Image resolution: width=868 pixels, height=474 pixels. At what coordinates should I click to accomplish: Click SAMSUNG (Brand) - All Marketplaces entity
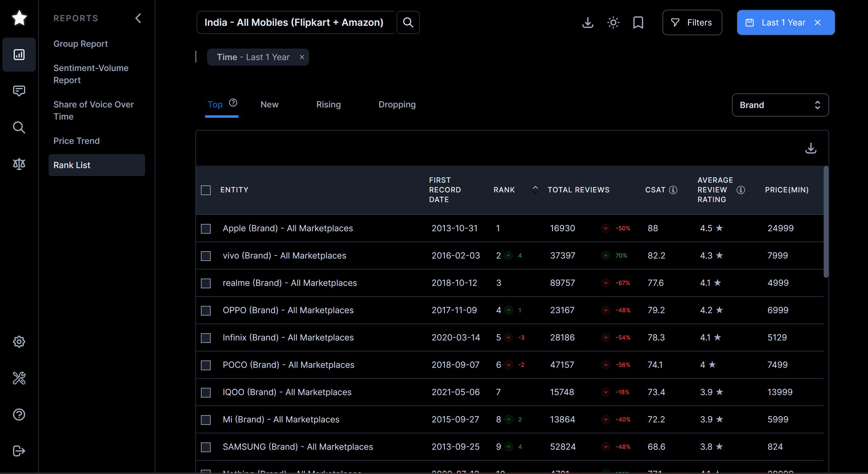tap(298, 447)
